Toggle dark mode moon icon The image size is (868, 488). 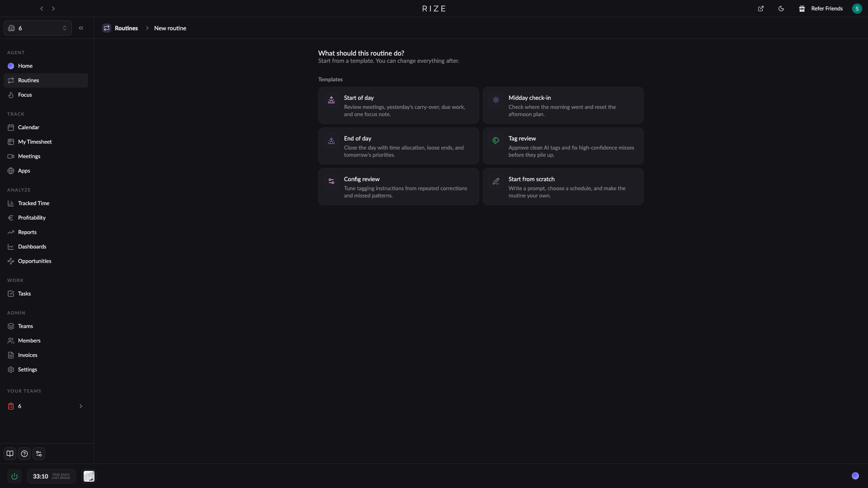tap(781, 9)
